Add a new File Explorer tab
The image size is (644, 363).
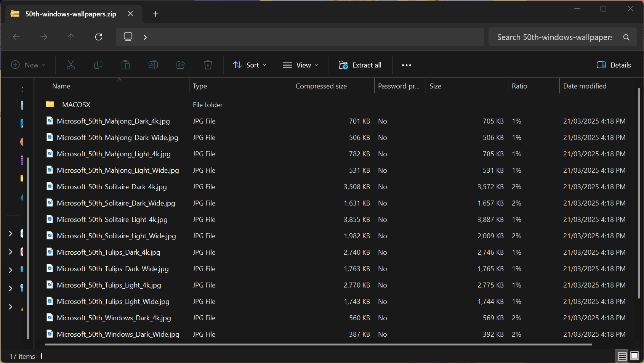(x=155, y=14)
